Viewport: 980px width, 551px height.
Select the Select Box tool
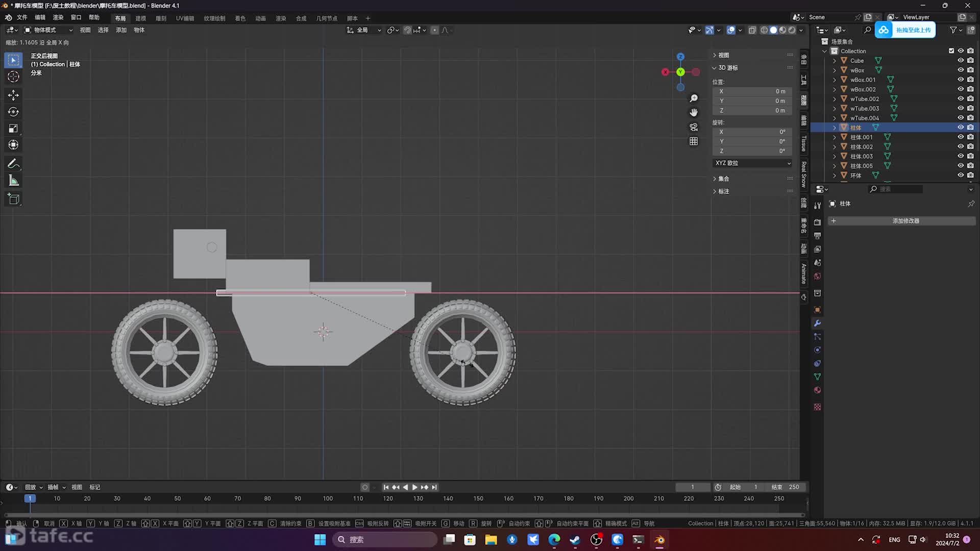tap(14, 60)
